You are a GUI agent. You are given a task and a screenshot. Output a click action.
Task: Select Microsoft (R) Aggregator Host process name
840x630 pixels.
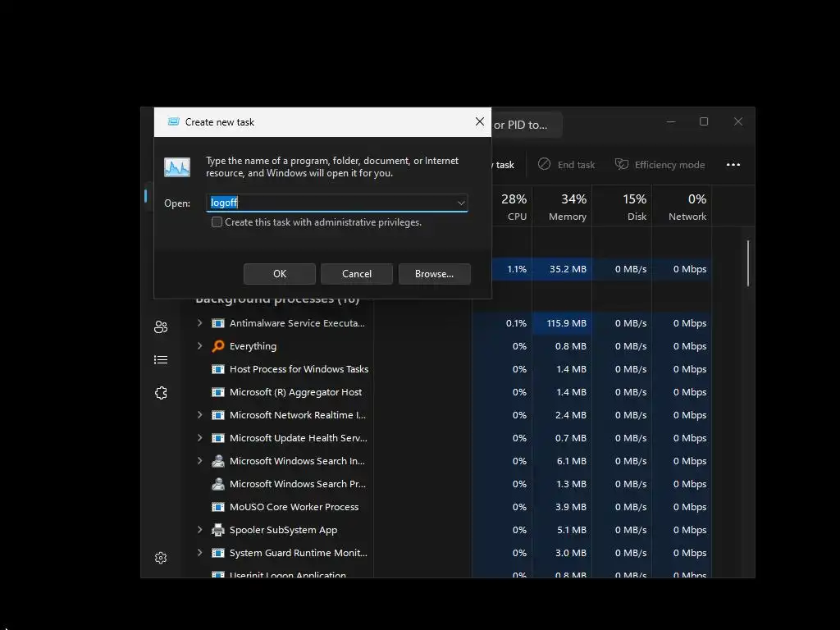click(x=295, y=392)
